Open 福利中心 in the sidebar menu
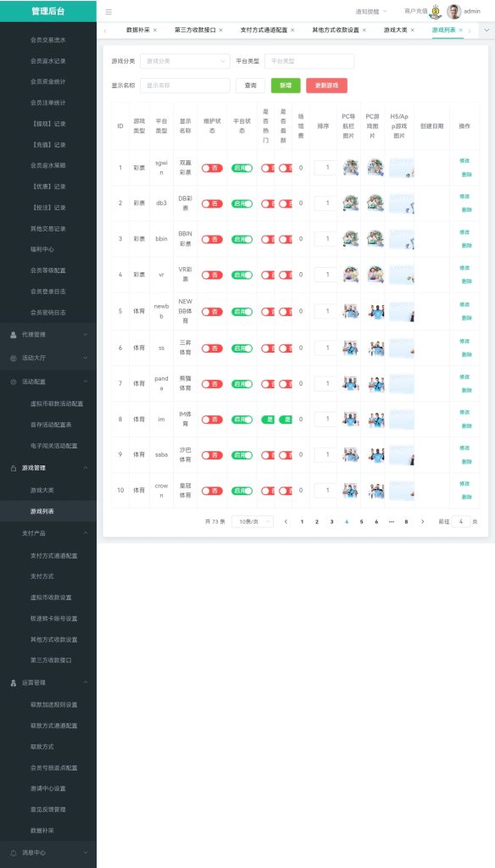This screenshot has height=868, width=495. 42,250
